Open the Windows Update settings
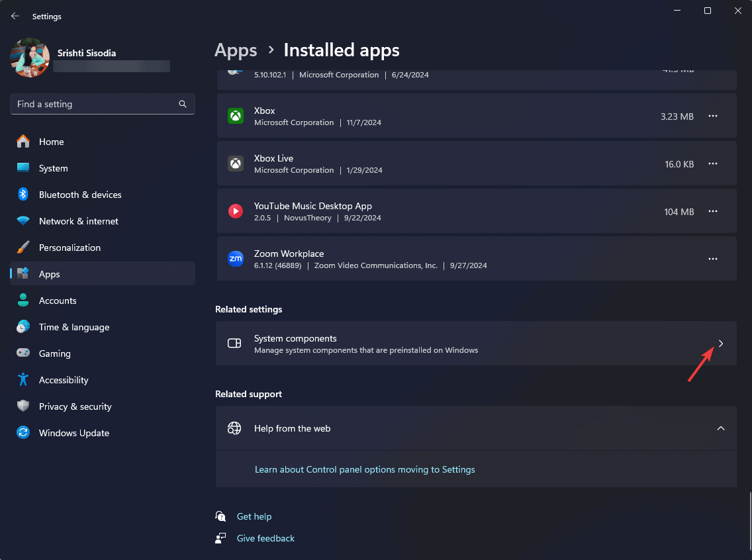The image size is (752, 560). [73, 433]
